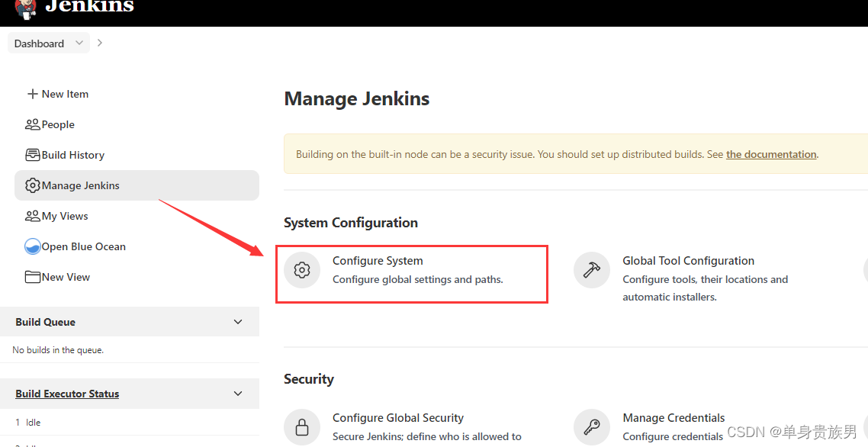Click the Jenkins butler logo

coord(25,8)
